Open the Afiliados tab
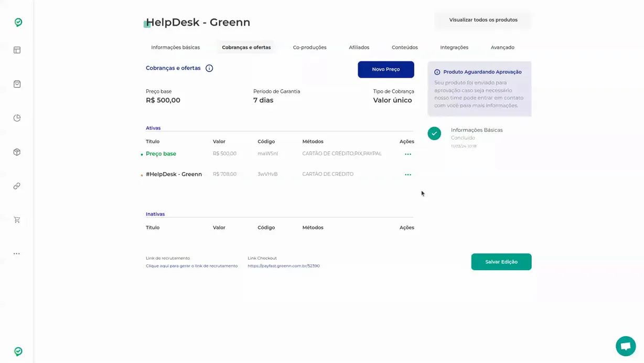The image size is (644, 363). [x=359, y=47]
